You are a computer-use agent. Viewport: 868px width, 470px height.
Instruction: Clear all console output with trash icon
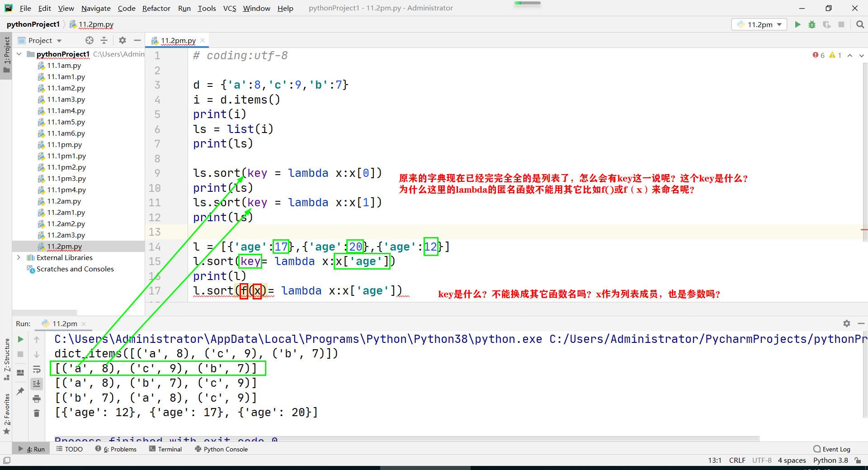(37, 413)
